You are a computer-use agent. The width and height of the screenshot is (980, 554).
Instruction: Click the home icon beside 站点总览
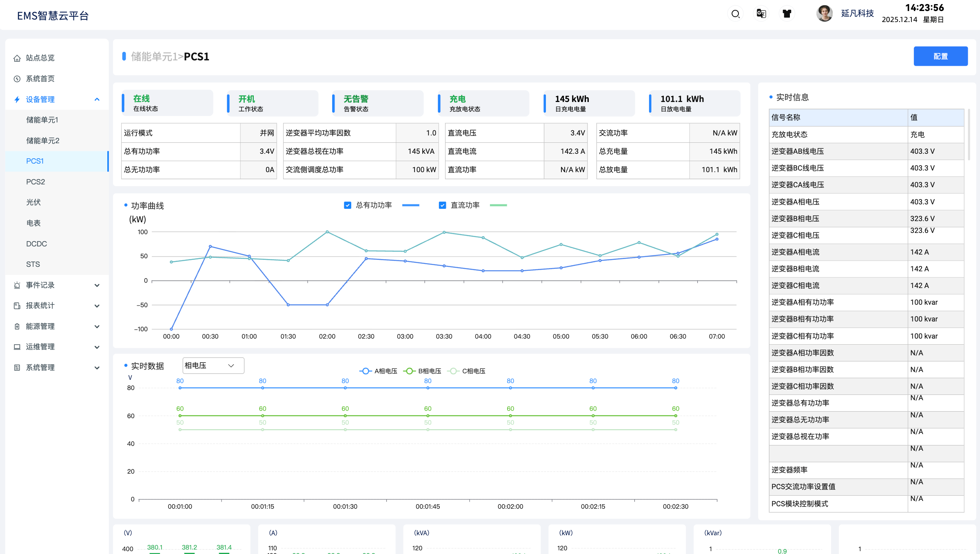pos(17,58)
